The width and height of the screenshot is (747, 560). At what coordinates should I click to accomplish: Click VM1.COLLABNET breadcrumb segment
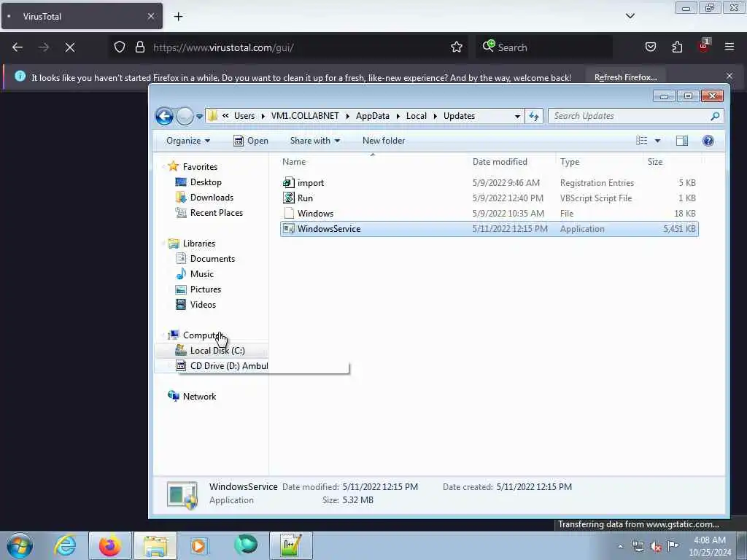pyautogui.click(x=305, y=116)
